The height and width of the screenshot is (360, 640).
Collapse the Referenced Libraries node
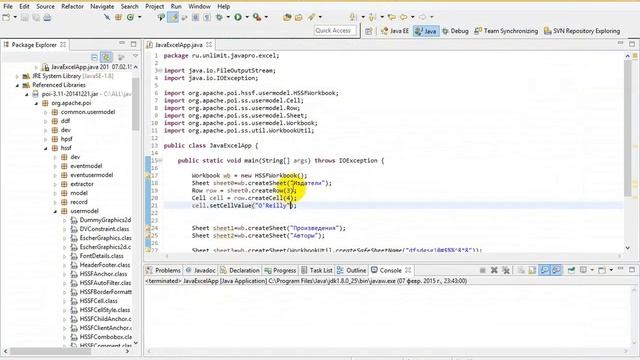pyautogui.click(x=17, y=85)
